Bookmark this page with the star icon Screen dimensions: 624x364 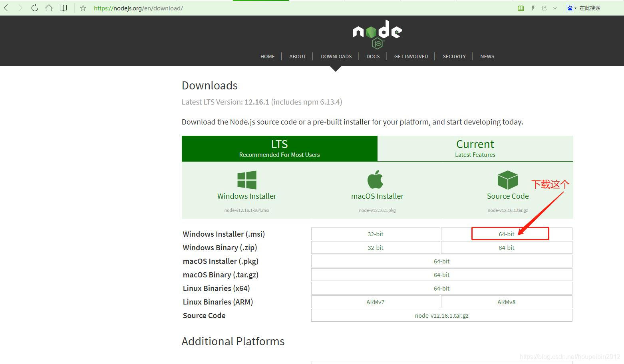click(83, 8)
